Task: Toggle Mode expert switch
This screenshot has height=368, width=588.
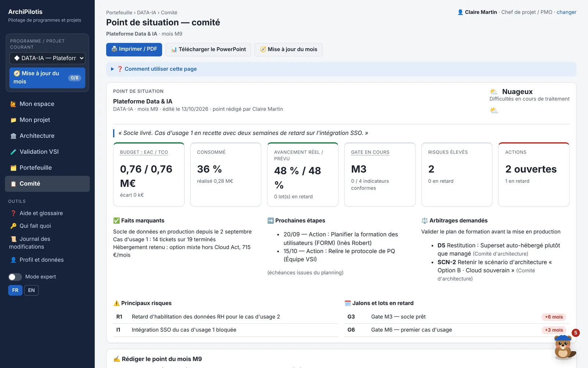Action: coord(15,277)
